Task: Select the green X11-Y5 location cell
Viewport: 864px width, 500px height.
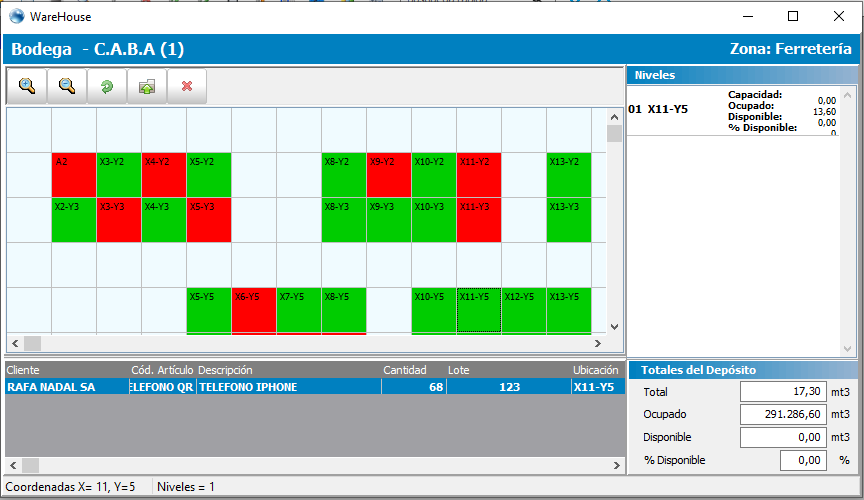Action: click(479, 310)
